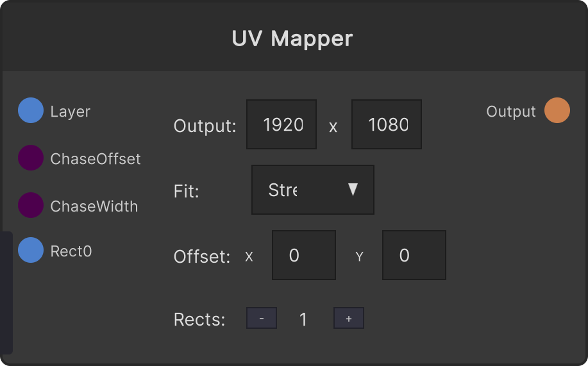Image resolution: width=588 pixels, height=366 pixels.
Task: Click the output height field 1080
Action: [x=387, y=124]
